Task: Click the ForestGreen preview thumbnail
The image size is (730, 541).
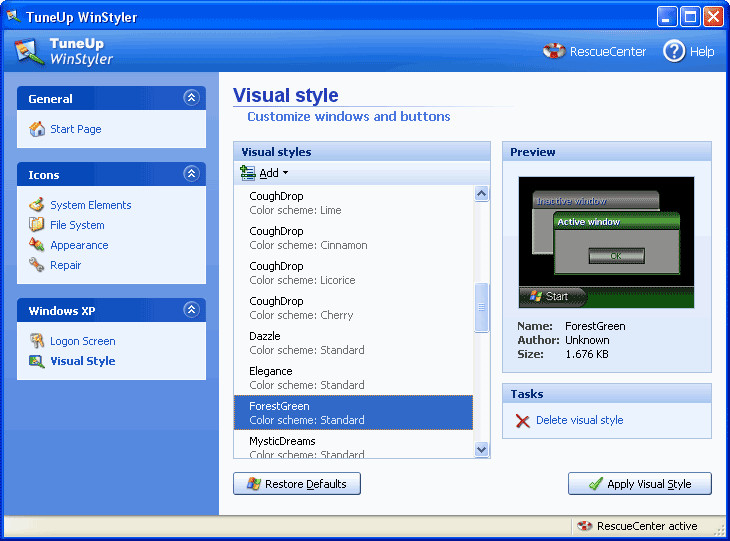Action: tap(606, 243)
